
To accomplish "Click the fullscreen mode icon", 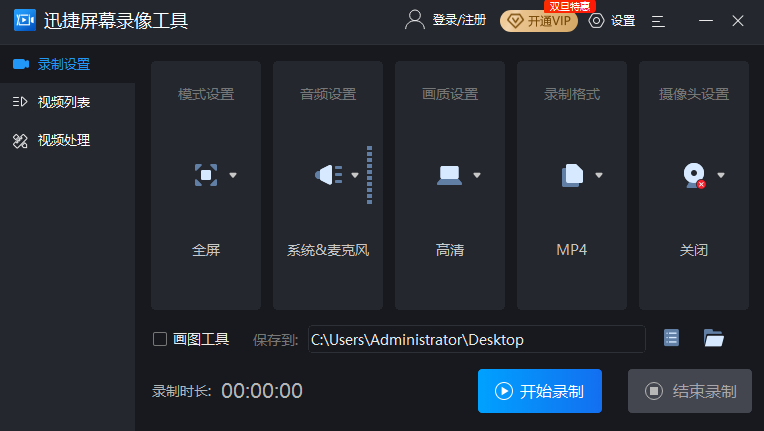I will [205, 175].
